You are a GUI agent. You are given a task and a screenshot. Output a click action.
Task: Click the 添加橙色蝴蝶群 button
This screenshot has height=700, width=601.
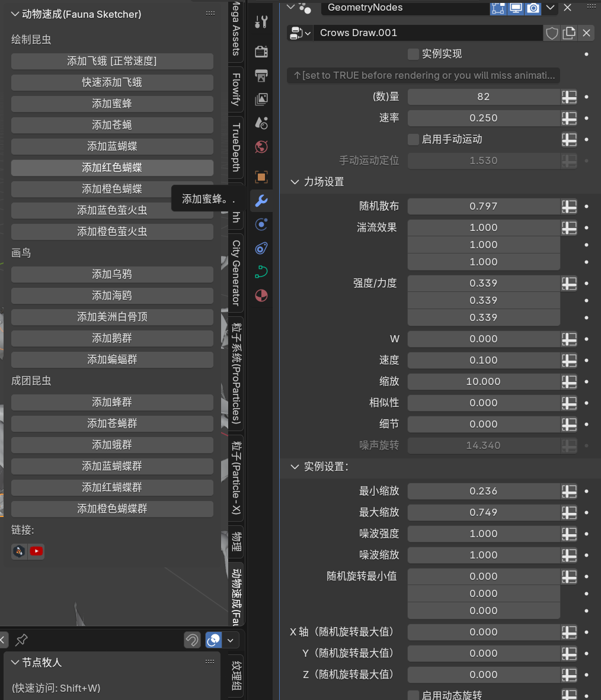click(x=112, y=509)
